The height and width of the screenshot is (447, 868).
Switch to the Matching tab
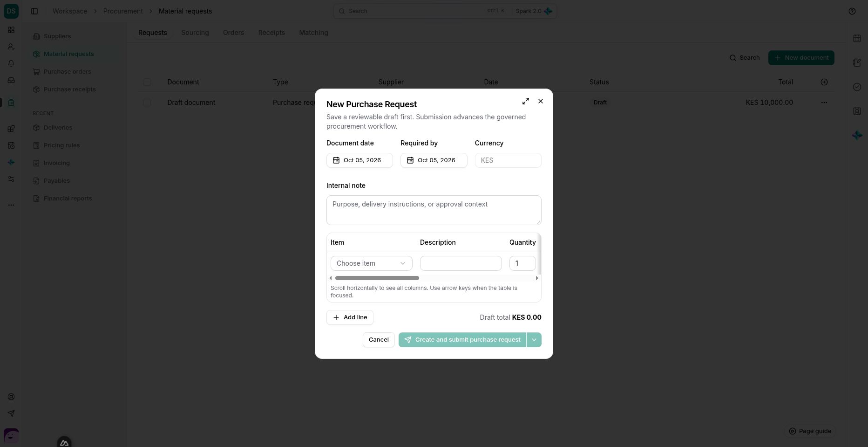(313, 33)
